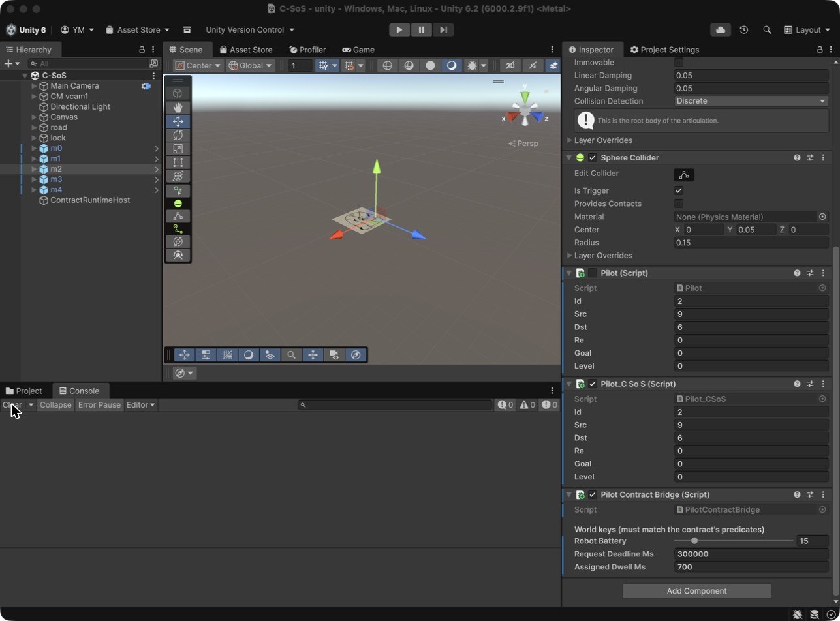840x621 pixels.
Task: Select the Rotate tool in Scene tools
Action: pyautogui.click(x=178, y=135)
